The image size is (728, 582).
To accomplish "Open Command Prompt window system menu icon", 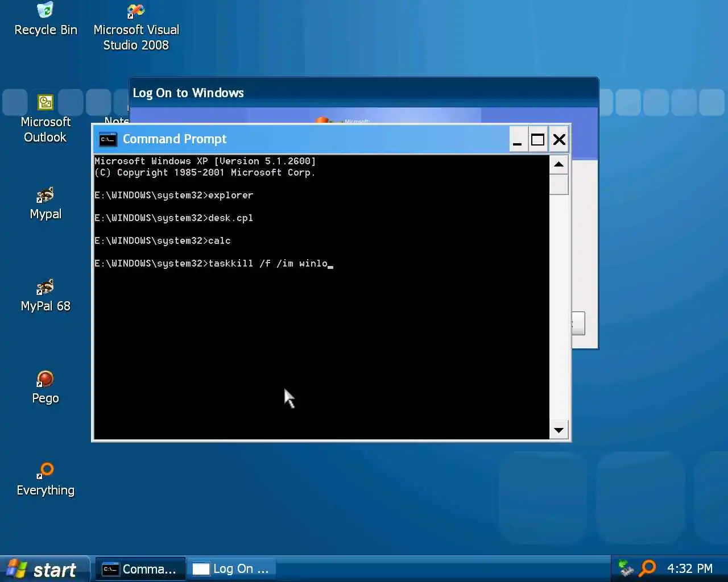I will point(108,139).
